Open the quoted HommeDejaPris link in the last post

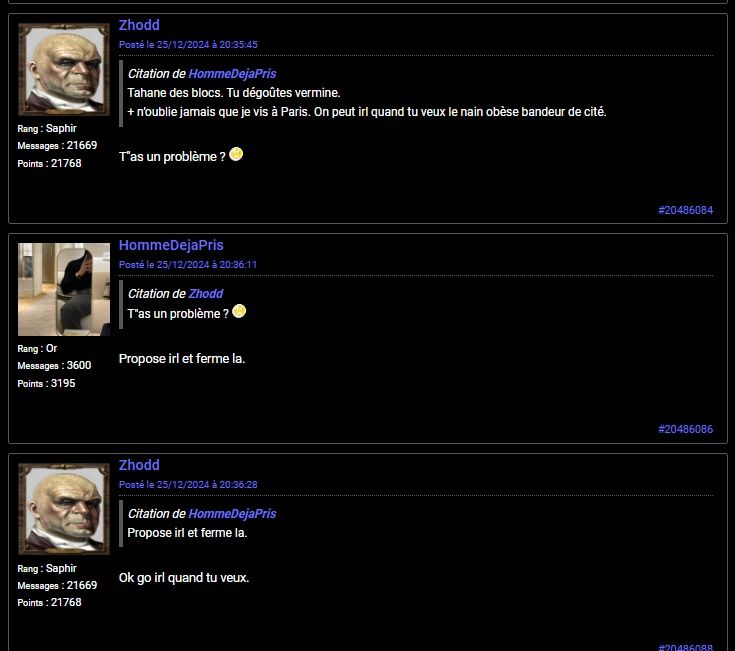pos(232,514)
